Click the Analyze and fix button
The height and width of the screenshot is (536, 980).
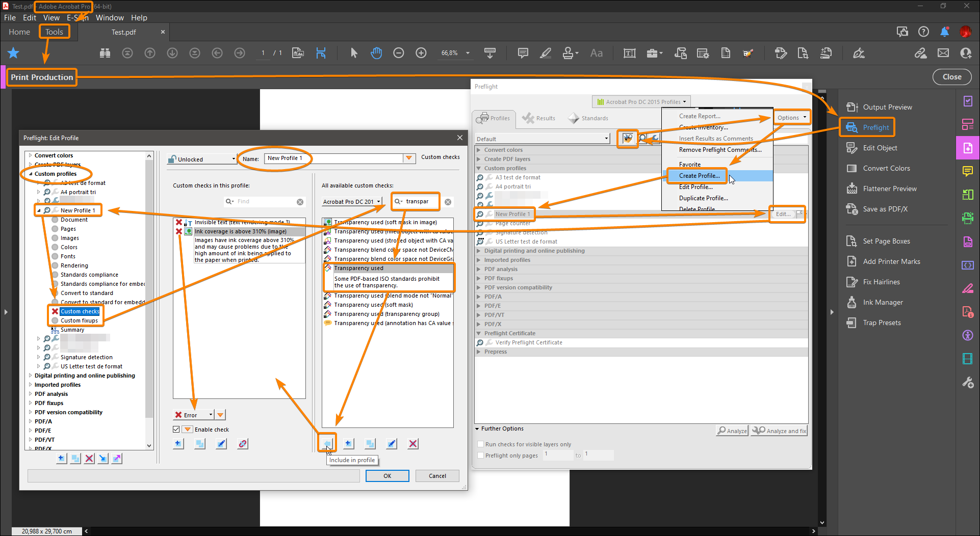779,431
